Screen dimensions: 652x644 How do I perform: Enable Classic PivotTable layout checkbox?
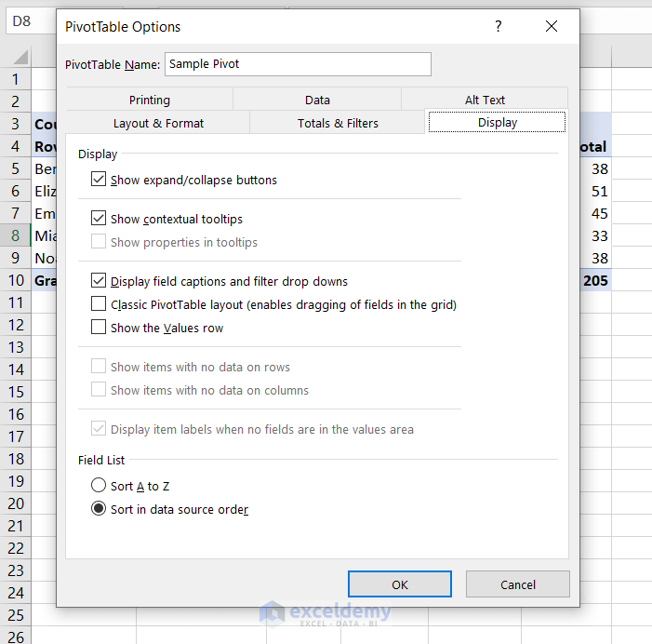[99, 303]
